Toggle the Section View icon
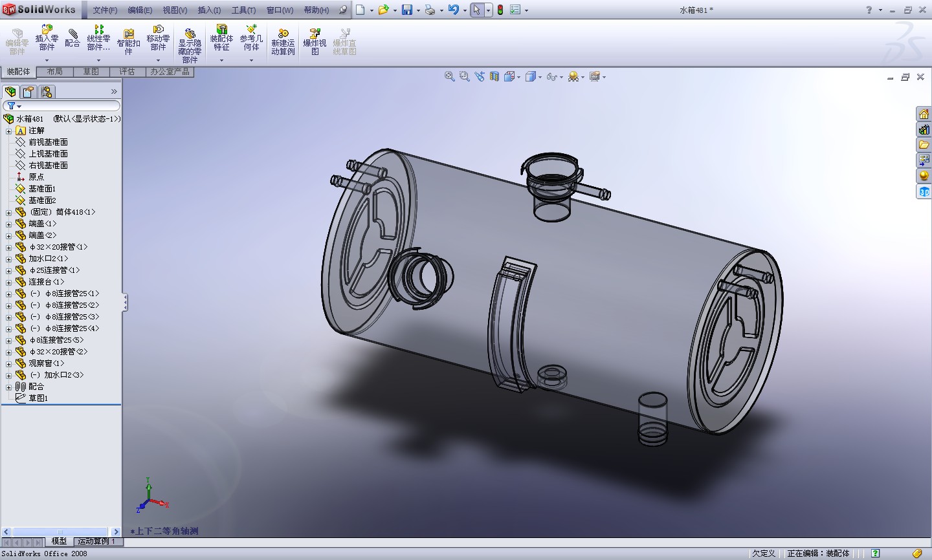The width and height of the screenshot is (932, 560). pyautogui.click(x=494, y=76)
